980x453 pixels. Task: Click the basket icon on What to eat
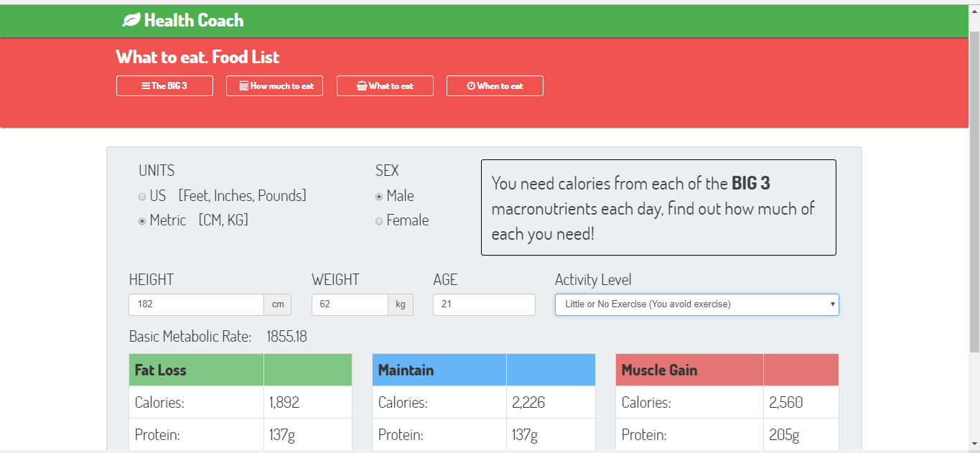click(x=361, y=86)
